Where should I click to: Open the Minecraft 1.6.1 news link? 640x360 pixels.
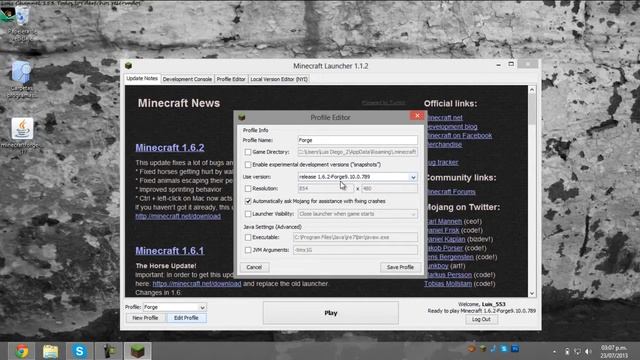(170, 251)
